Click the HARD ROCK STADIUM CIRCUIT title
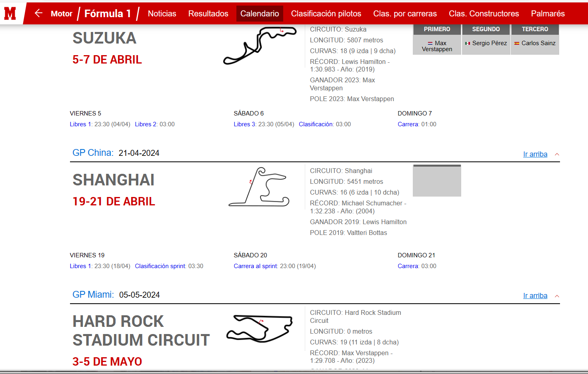588x374 pixels. 141,331
